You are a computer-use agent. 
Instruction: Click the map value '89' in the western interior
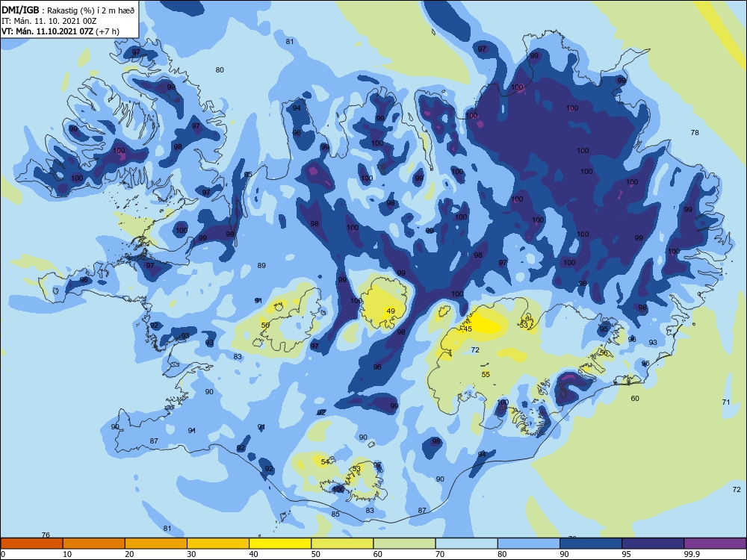261,265
